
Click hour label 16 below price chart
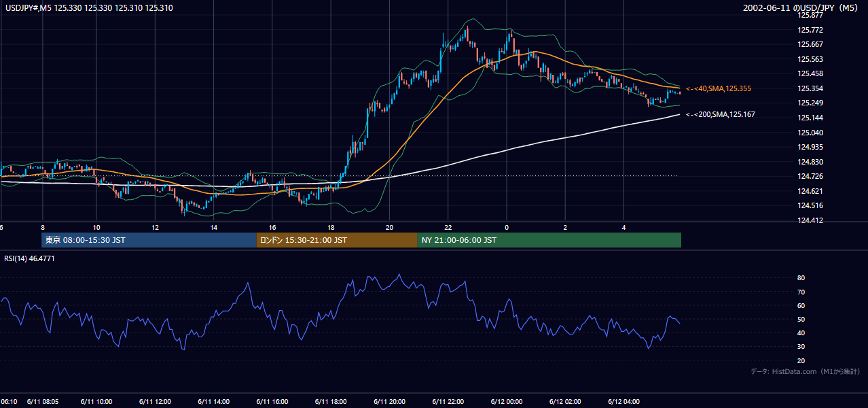(272, 227)
